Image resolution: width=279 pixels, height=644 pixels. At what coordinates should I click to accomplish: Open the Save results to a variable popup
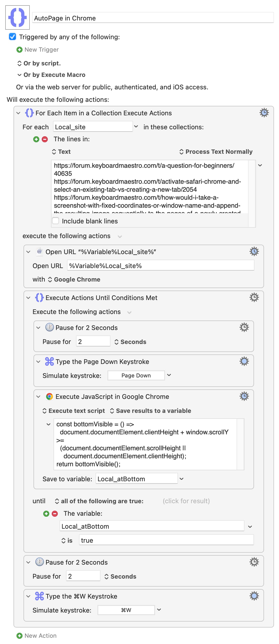(x=150, y=411)
